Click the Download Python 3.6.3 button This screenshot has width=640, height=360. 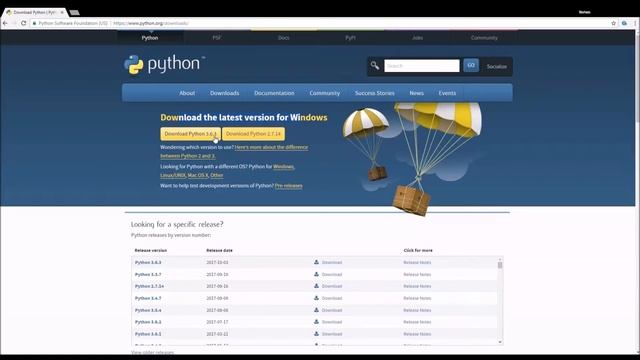[190, 134]
